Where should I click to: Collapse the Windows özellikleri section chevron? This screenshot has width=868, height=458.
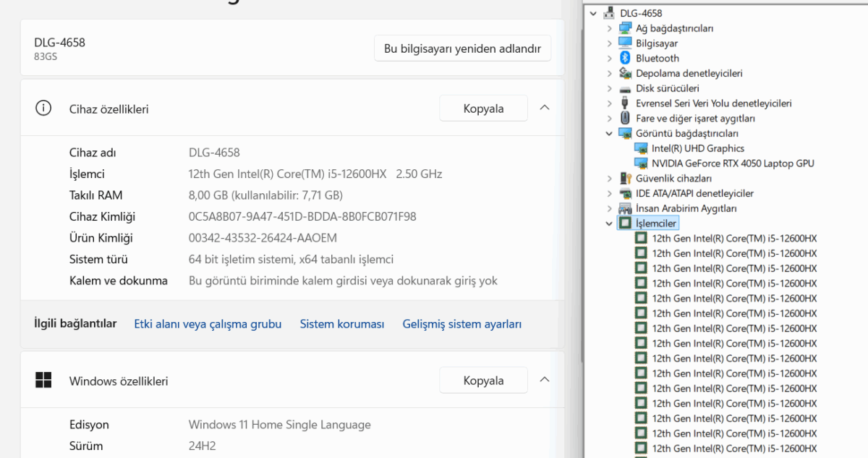tap(545, 379)
